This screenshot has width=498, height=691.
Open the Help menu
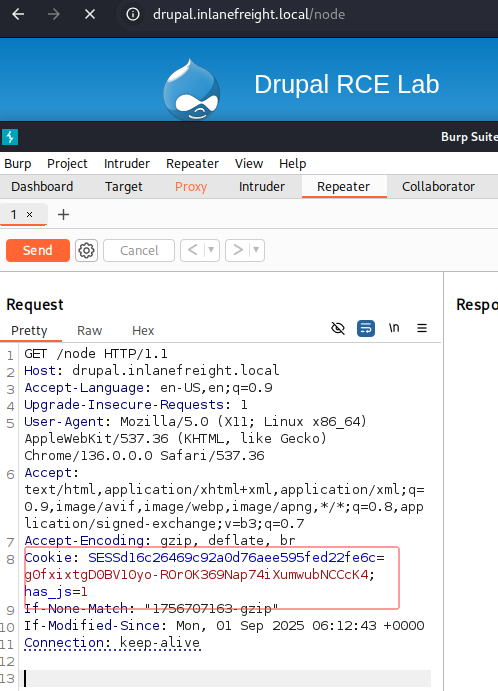[293, 164]
